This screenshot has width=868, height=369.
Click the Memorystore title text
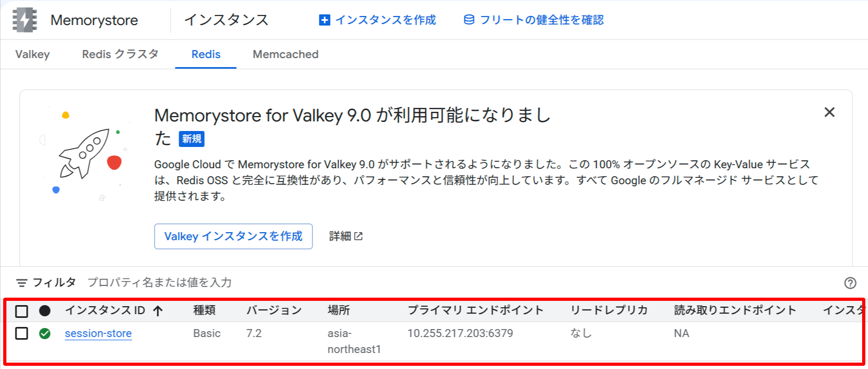(x=94, y=20)
